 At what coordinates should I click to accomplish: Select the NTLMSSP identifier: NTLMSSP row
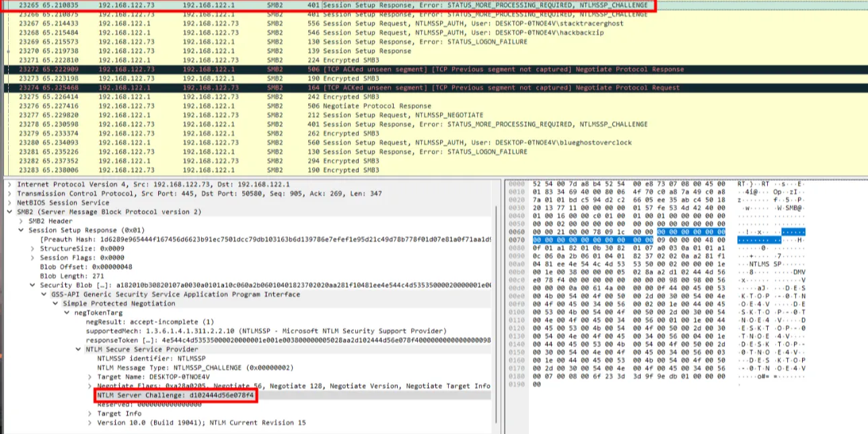248,359
